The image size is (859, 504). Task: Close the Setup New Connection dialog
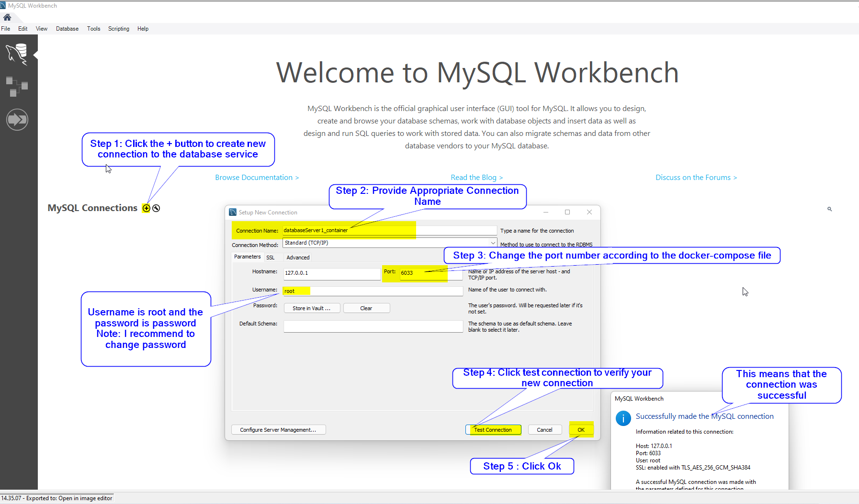pyautogui.click(x=589, y=212)
